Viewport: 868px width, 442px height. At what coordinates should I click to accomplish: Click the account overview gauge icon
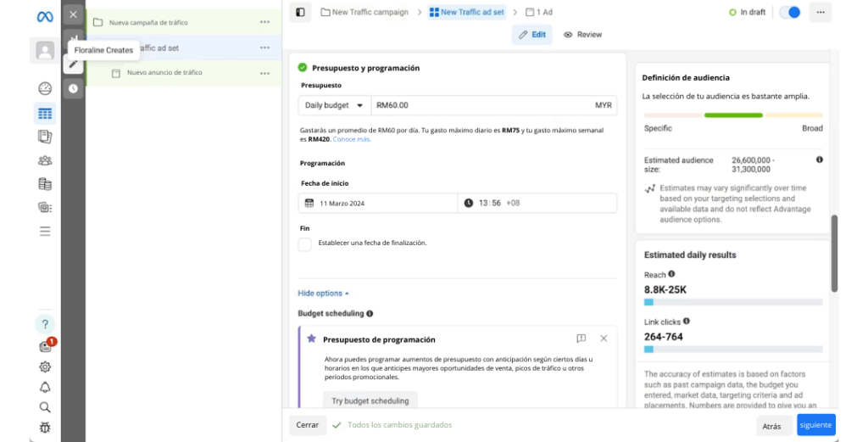click(x=45, y=89)
